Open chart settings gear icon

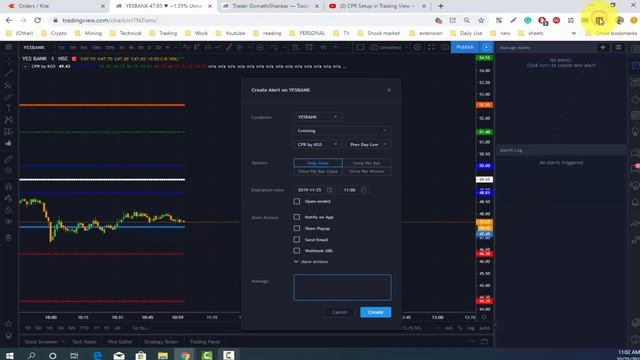click(417, 47)
